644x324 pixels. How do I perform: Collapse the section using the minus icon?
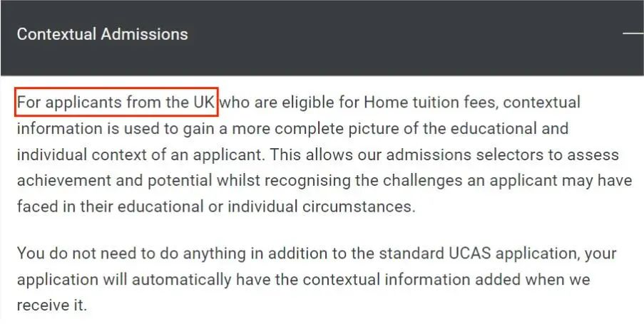pos(633,33)
